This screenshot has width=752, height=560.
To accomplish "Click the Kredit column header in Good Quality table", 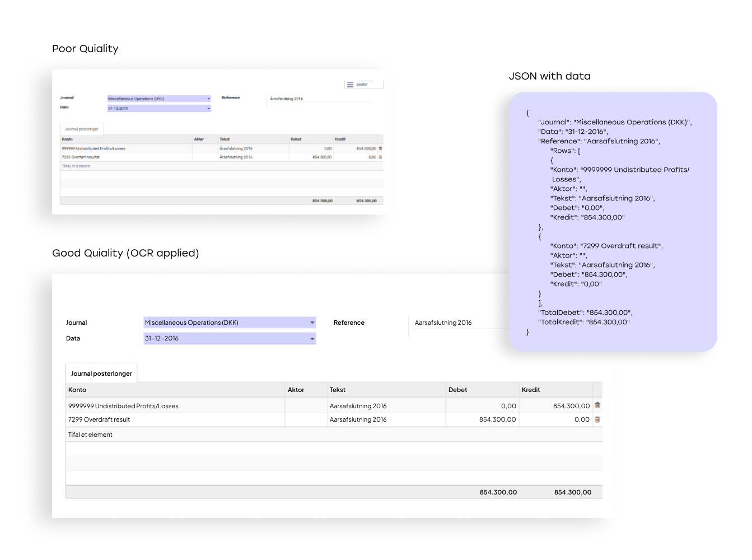I will pyautogui.click(x=531, y=390).
